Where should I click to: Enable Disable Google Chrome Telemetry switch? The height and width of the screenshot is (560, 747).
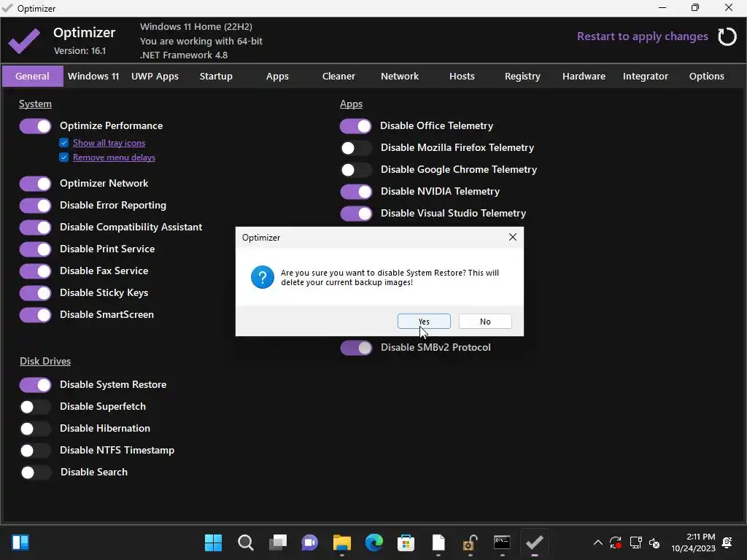[356, 170]
